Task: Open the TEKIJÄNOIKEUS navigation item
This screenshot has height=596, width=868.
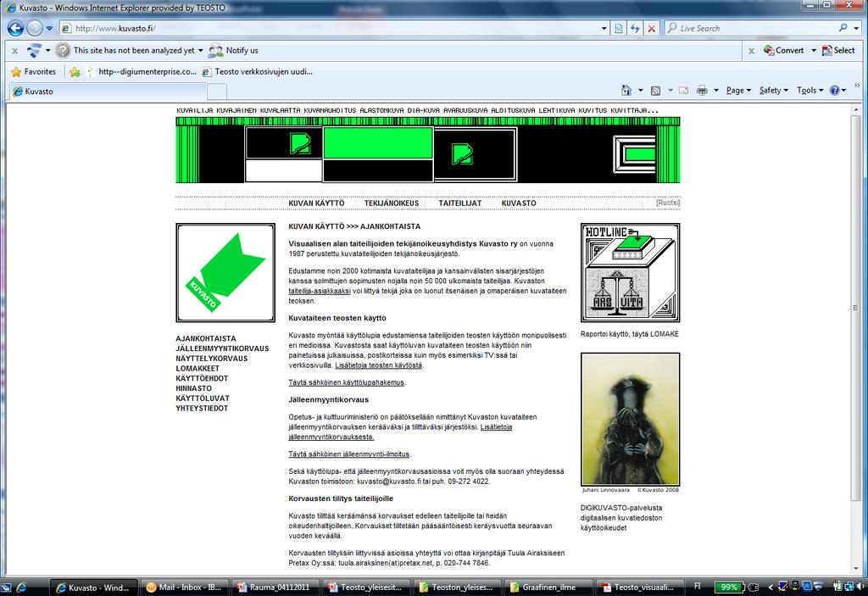Action: [x=392, y=203]
